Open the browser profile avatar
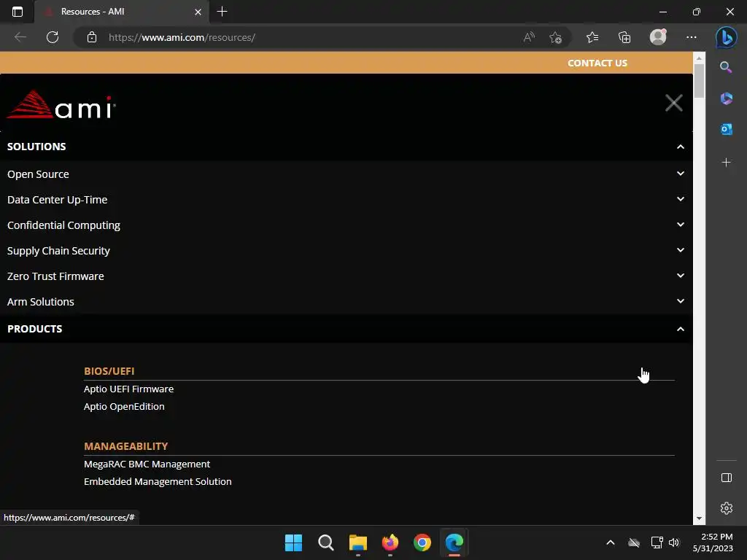This screenshot has height=560, width=747. pyautogui.click(x=658, y=37)
